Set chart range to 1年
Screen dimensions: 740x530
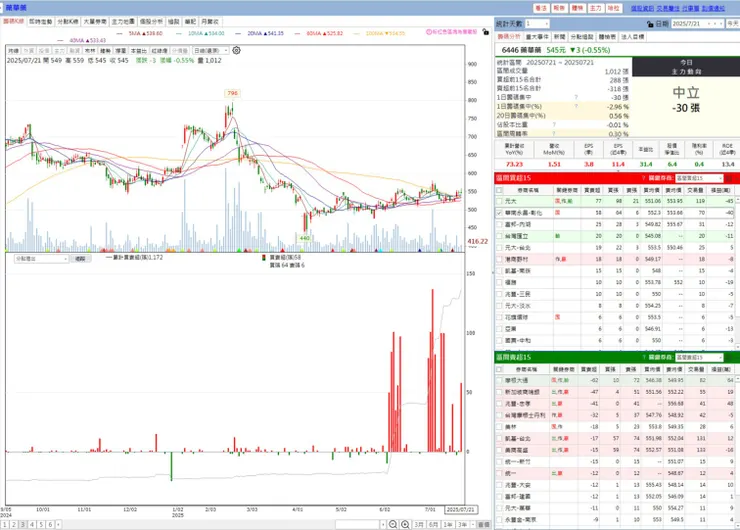[448, 524]
